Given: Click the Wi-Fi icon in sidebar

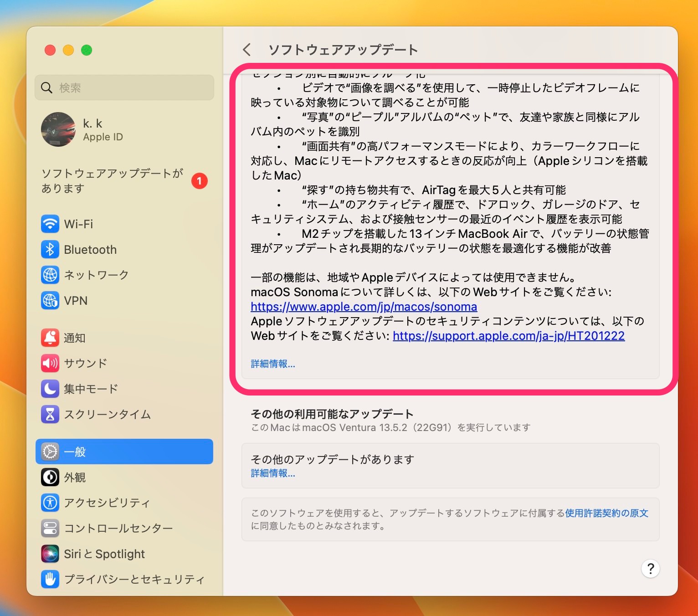Looking at the screenshot, I should point(50,224).
